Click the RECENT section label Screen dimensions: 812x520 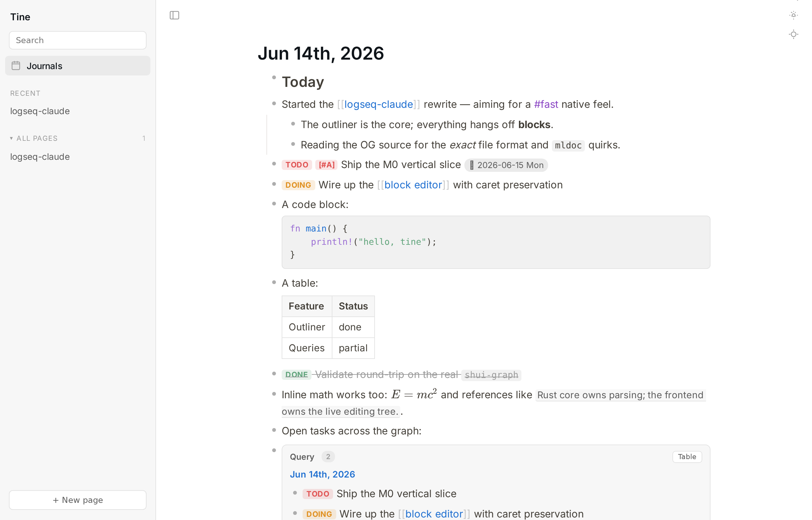25,93
